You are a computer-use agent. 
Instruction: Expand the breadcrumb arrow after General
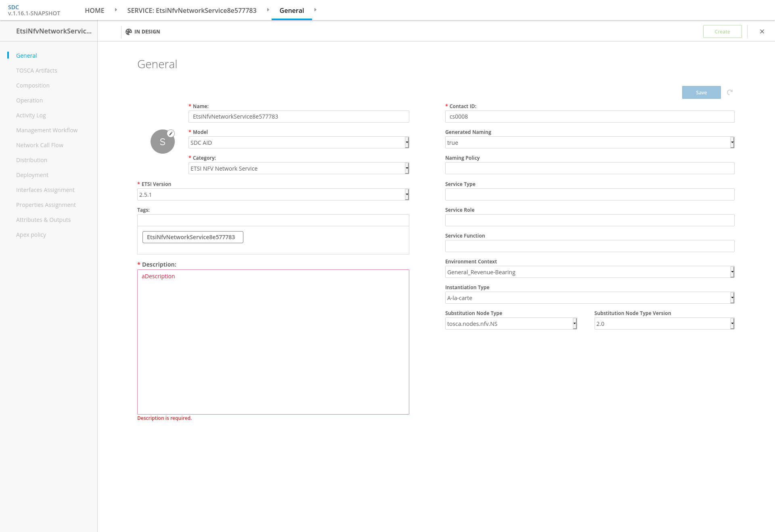click(x=315, y=10)
